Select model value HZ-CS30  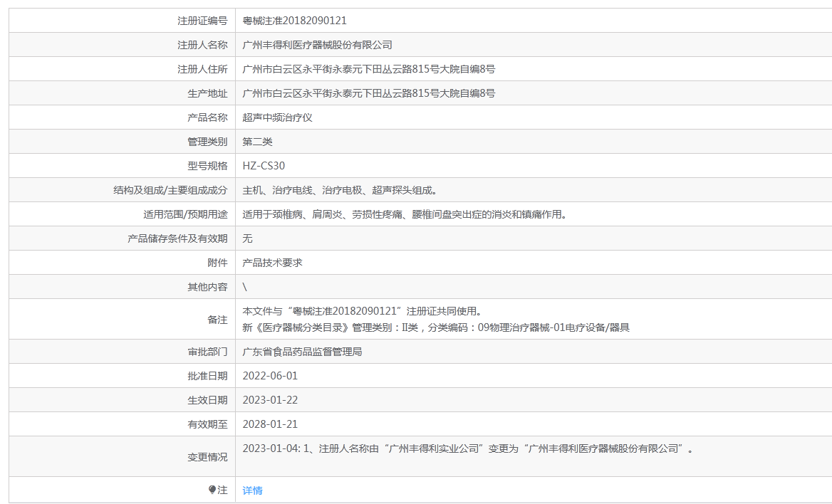coord(264,166)
